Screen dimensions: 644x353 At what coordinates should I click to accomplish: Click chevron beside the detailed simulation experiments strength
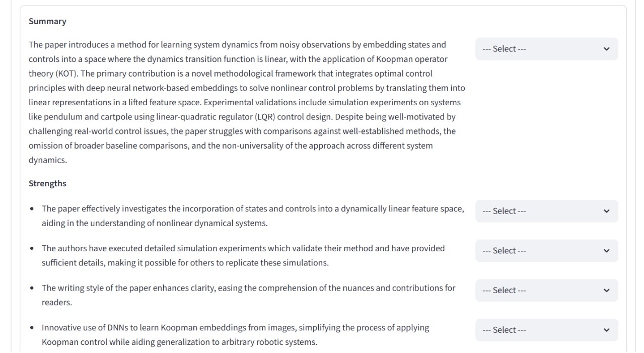tap(606, 251)
